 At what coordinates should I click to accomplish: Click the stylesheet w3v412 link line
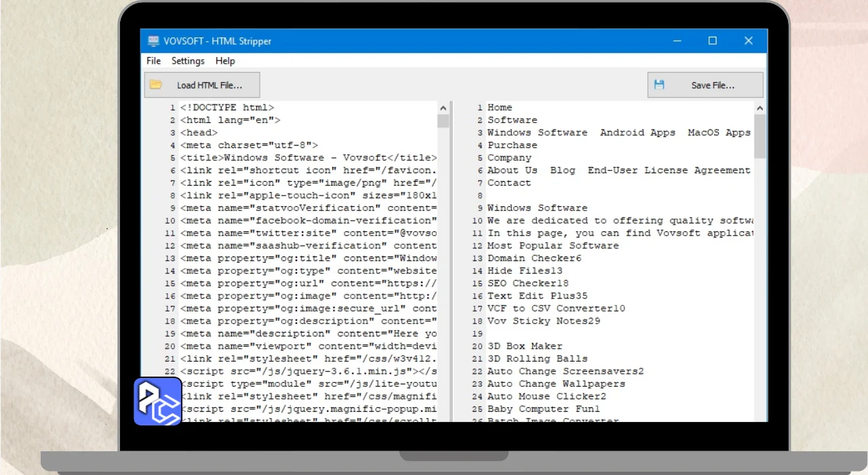(x=309, y=358)
